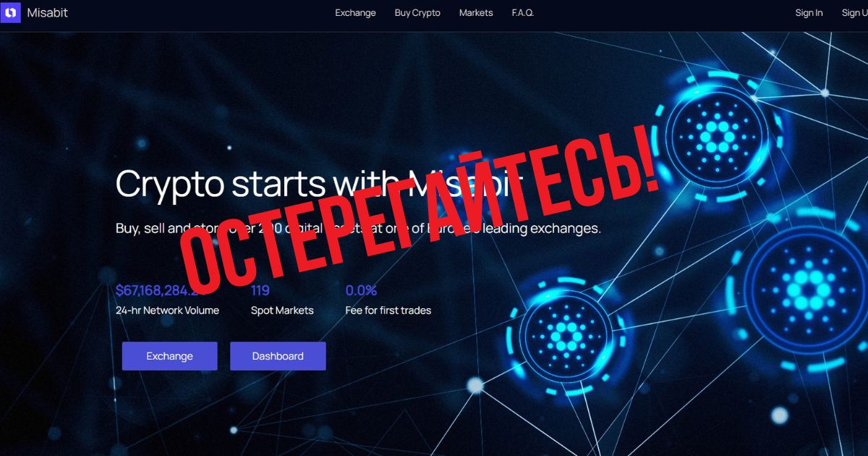Click the Sign Up link in header
This screenshot has height=456, width=868.
(855, 13)
